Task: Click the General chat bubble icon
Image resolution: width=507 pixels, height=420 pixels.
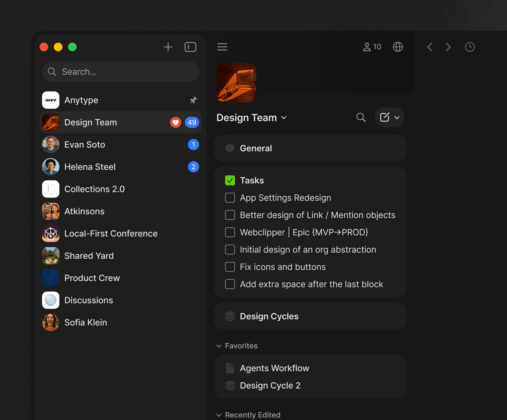Action: pos(230,148)
